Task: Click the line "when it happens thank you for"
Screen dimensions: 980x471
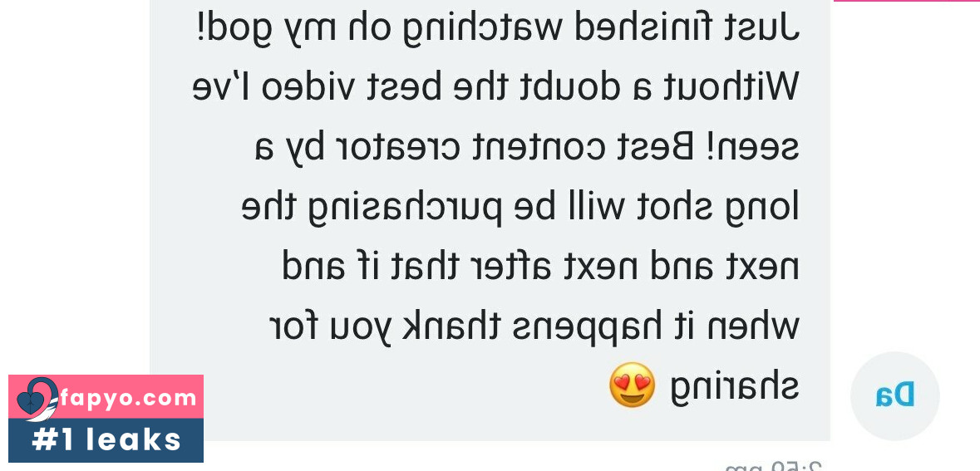Action: point(534,326)
